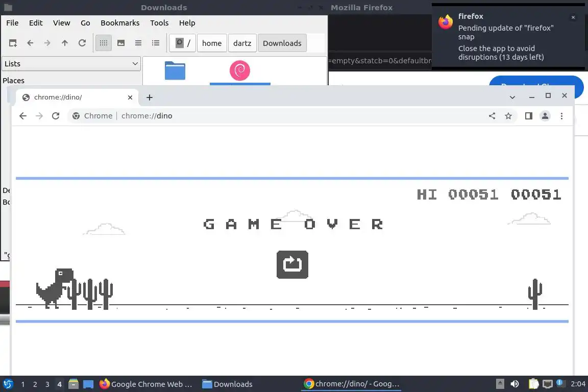The image size is (588, 392).
Task: Open the Edit menu in file manager
Action: click(x=36, y=23)
